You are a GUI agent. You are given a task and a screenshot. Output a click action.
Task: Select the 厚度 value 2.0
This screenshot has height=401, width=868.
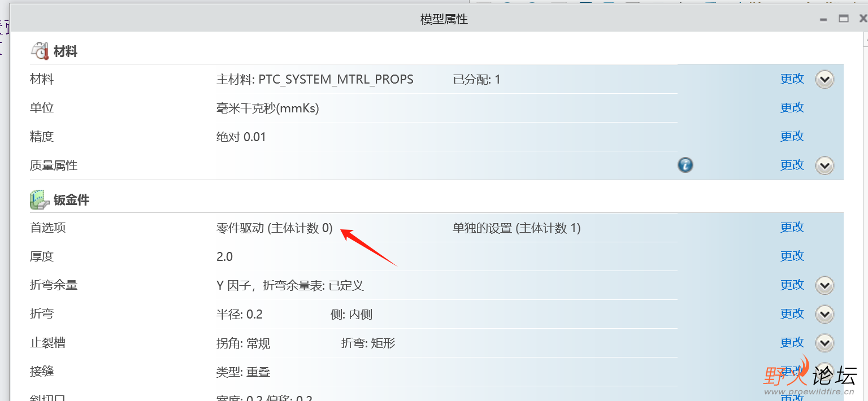pos(224,257)
